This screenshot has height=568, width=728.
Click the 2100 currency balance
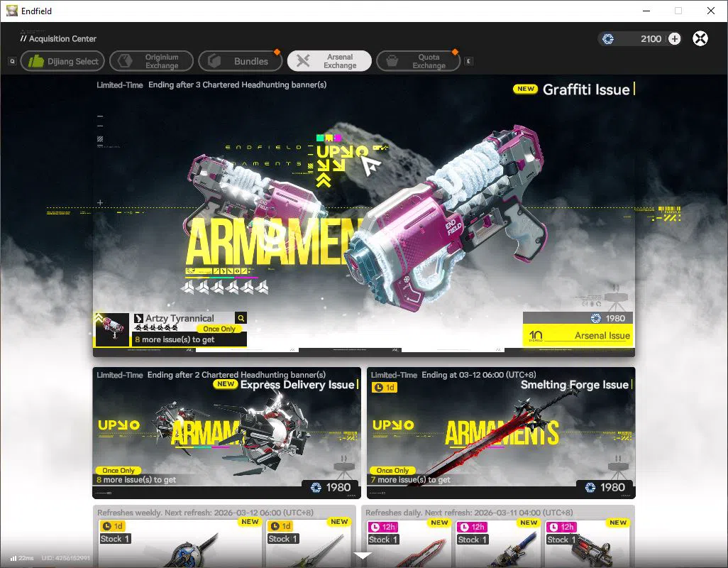click(651, 39)
